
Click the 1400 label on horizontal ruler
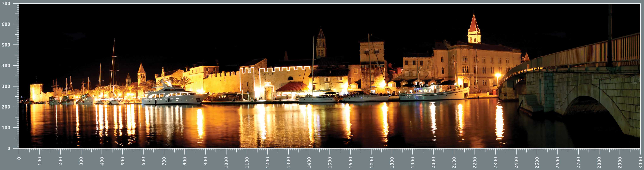pyautogui.click(x=309, y=163)
